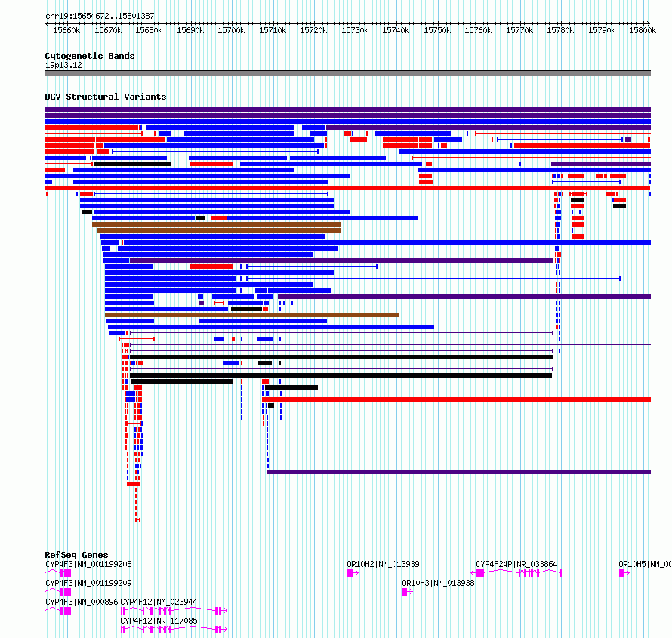Click the magenta OR10H5 gene arrow glyph
Viewport: 672px width, 638px height.
tap(624, 573)
